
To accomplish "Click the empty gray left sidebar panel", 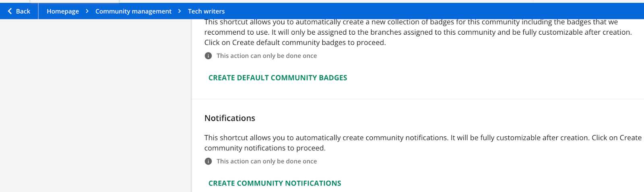I will [96, 105].
